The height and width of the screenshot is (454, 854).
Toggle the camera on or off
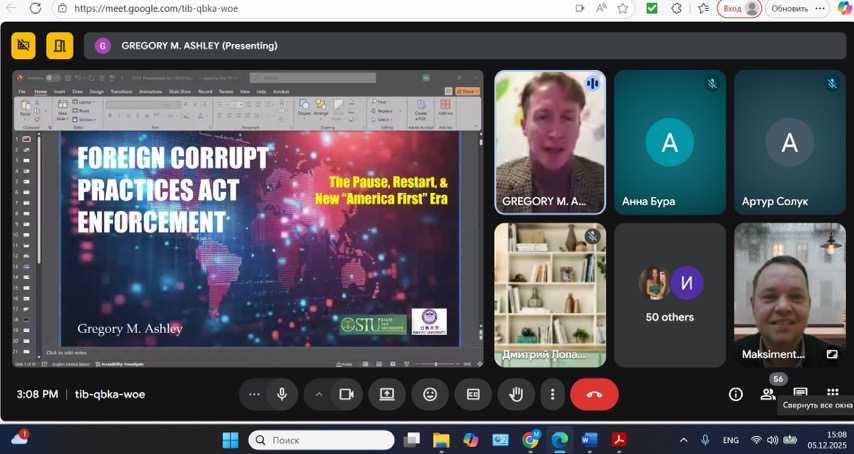[346, 394]
